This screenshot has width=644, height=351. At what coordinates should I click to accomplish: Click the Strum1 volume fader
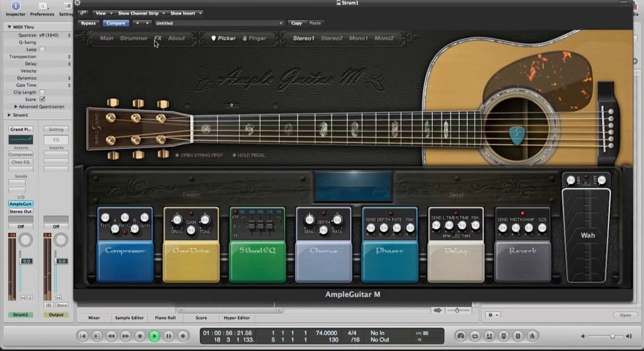click(x=25, y=261)
